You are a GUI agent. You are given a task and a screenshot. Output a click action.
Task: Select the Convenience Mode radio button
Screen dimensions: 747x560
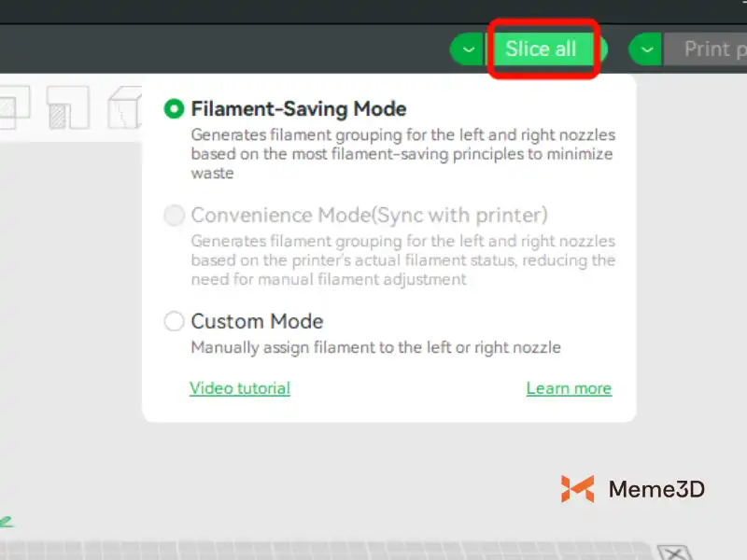pos(174,216)
